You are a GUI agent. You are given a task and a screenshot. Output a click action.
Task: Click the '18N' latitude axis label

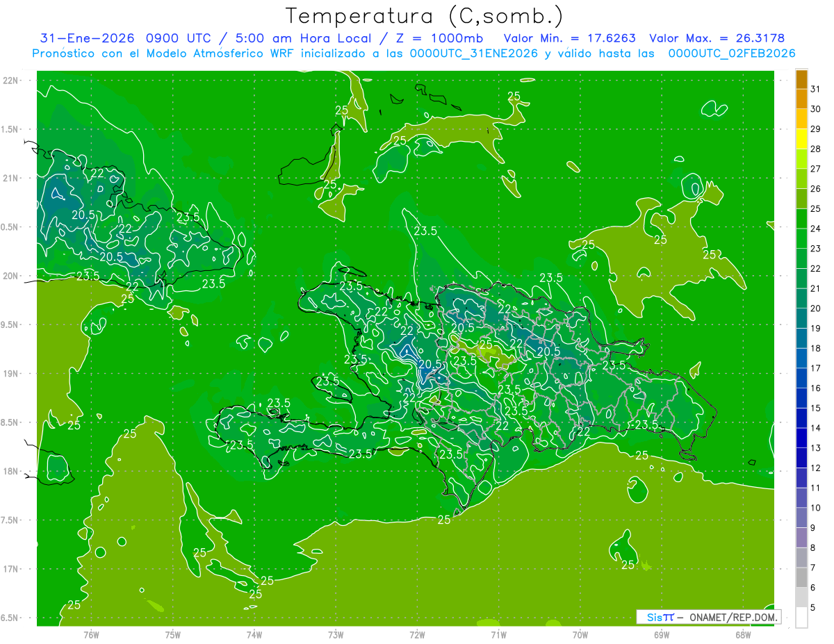point(12,471)
